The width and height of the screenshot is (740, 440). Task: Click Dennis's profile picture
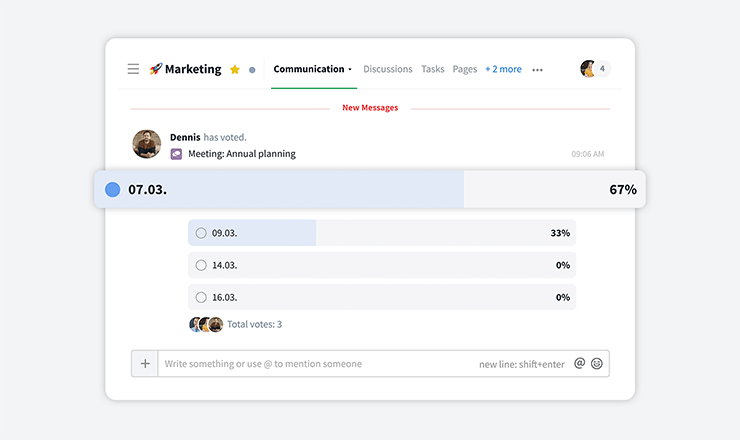click(x=147, y=144)
